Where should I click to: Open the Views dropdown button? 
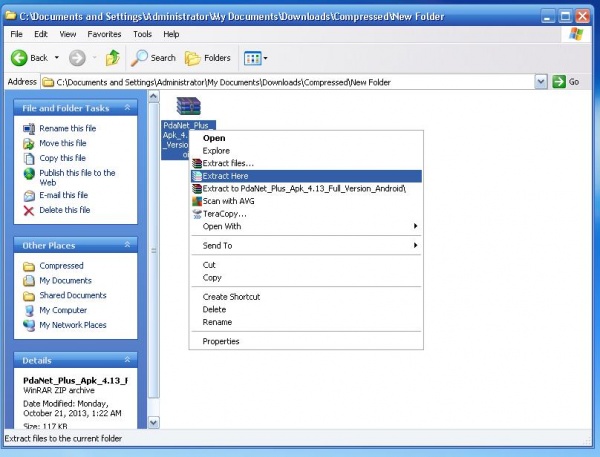click(x=257, y=58)
